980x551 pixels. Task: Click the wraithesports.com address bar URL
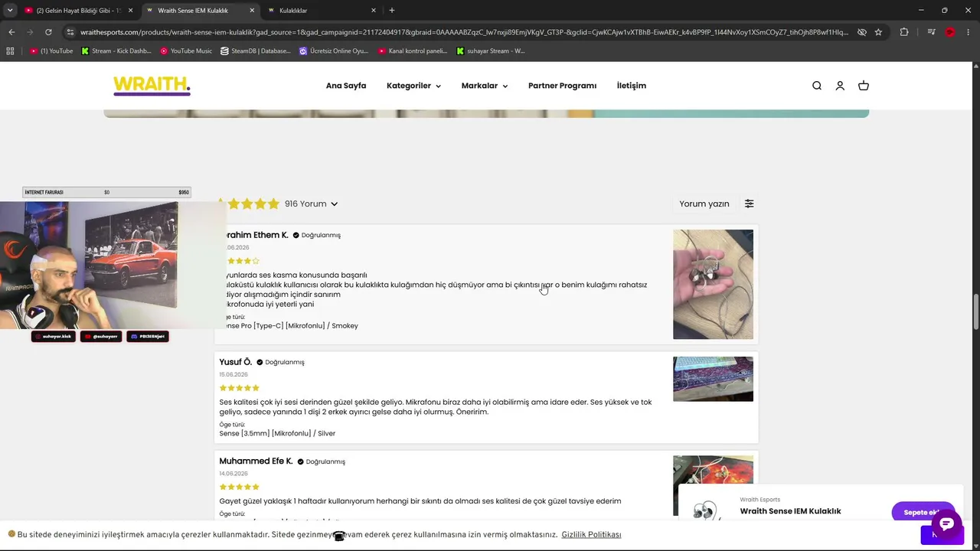click(464, 32)
